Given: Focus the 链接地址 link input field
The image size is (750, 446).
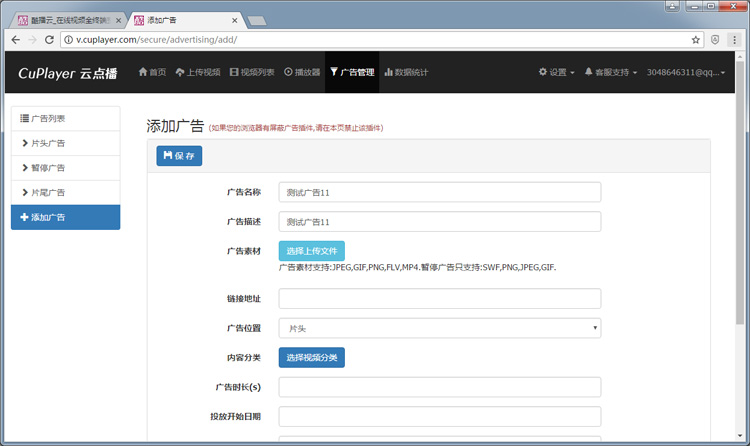Looking at the screenshot, I should click(x=439, y=299).
